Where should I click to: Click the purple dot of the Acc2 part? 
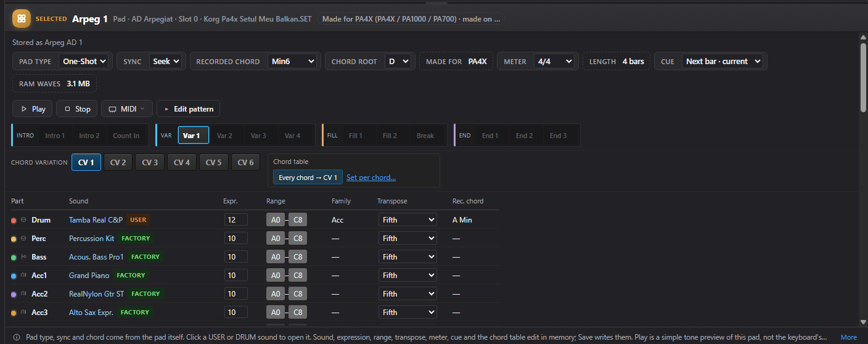(x=14, y=294)
